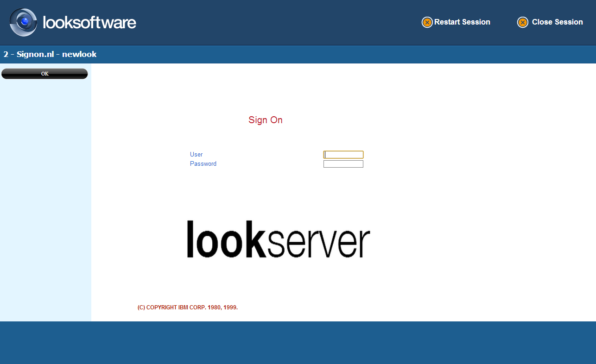Click the Restart Session orange X icon
Viewport: 596px width, 364px height.
427,22
